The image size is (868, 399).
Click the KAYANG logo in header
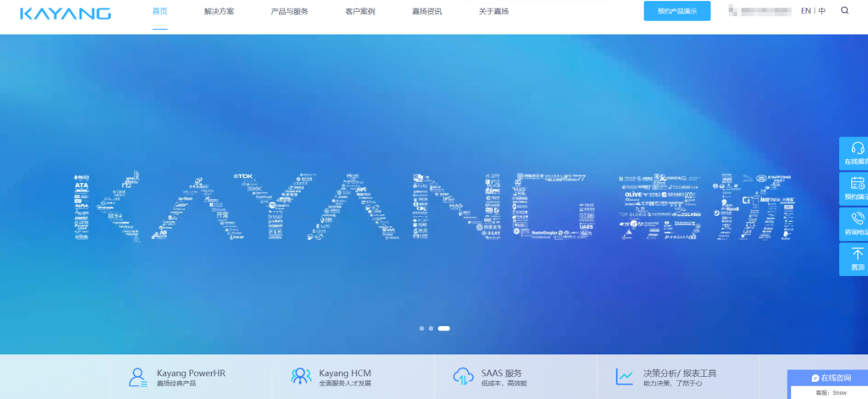pos(65,13)
